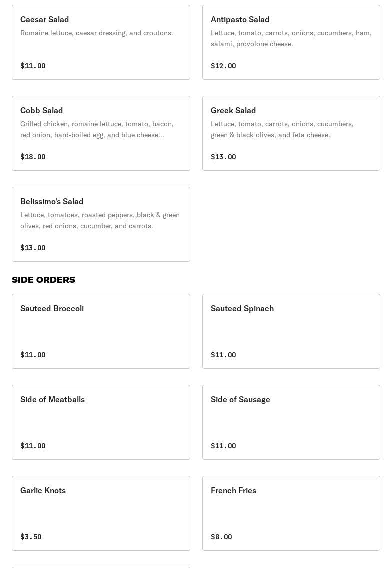This screenshot has height=568, width=392.
Task: Select the Sauteed Broccoli side order
Action: click(101, 331)
